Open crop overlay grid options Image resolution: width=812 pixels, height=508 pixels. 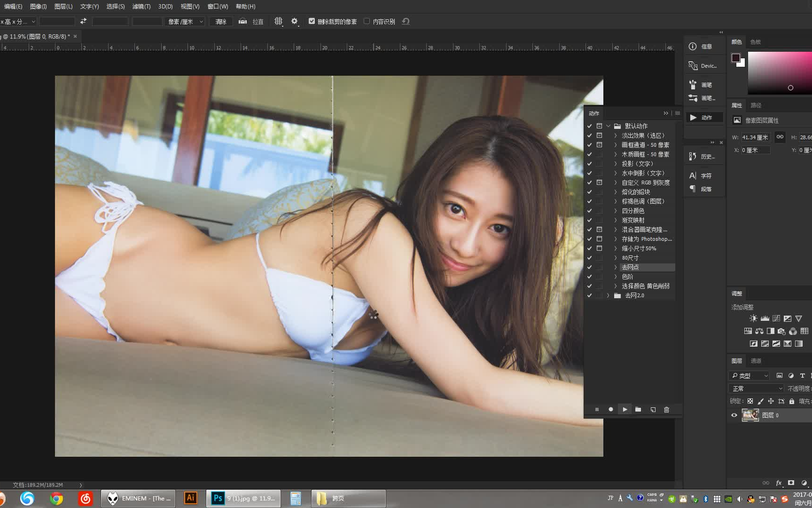tap(279, 21)
